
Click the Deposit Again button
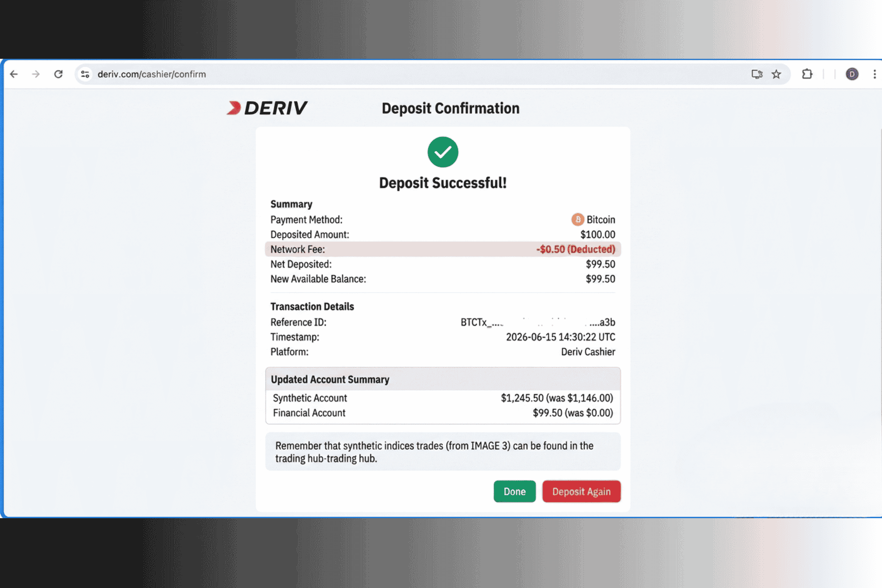(581, 492)
